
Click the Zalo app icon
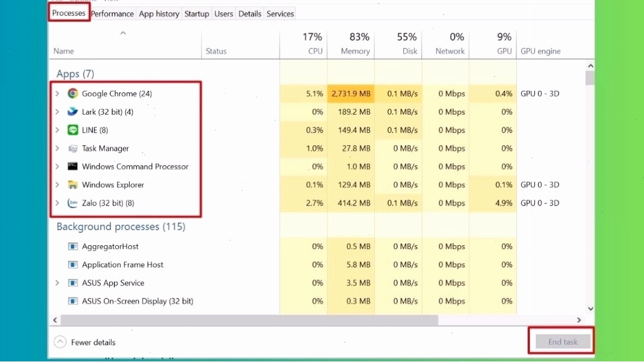pos(73,203)
